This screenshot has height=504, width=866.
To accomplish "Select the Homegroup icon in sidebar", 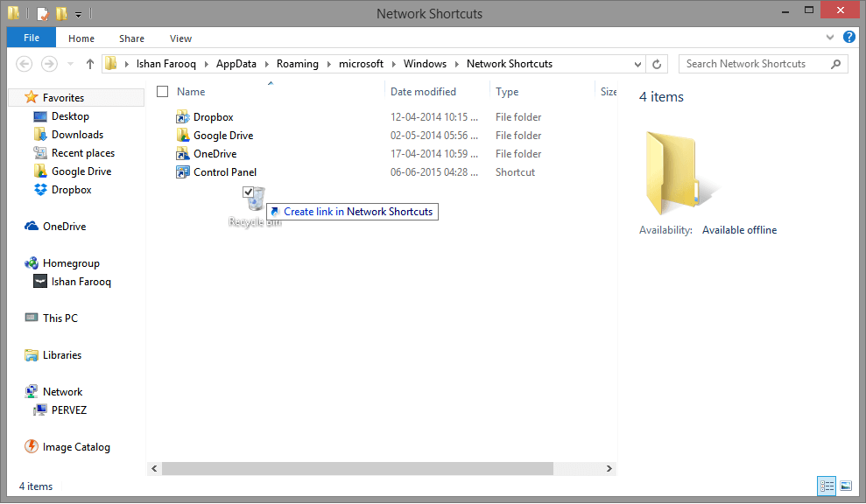I will coord(32,263).
